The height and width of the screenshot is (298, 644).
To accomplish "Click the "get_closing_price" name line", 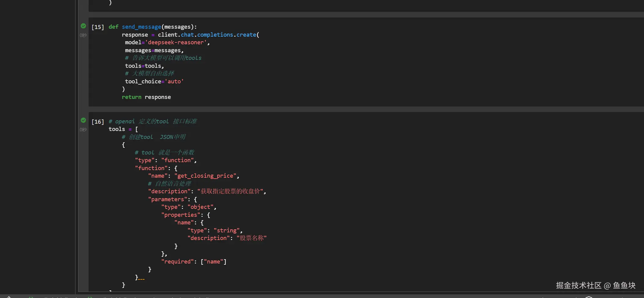I will 194,176.
